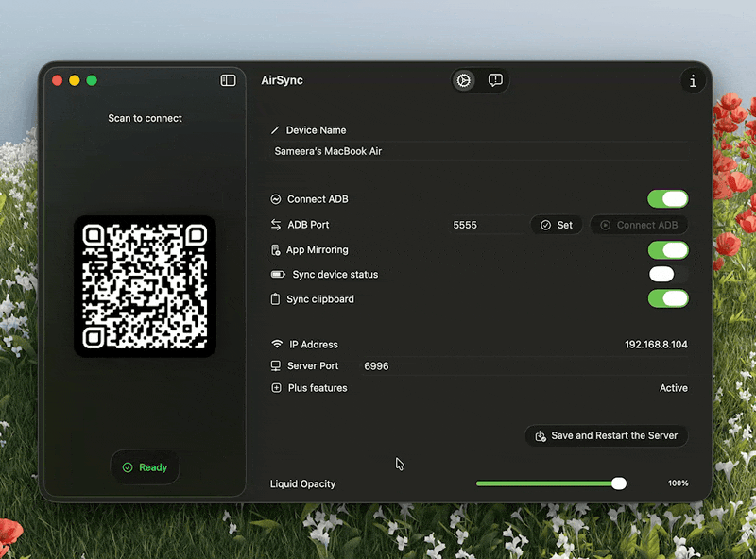Open the settings gear tab
Screen dimensions: 756x559
coord(463,81)
